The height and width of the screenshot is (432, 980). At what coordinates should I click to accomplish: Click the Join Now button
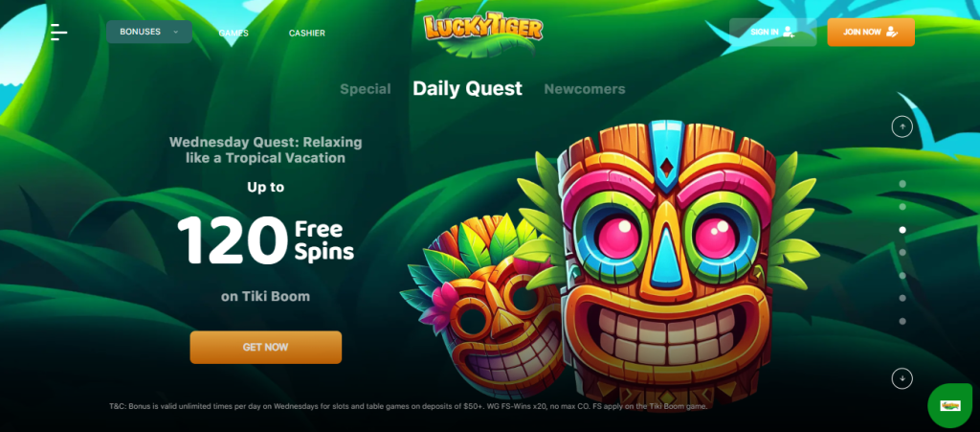871,32
